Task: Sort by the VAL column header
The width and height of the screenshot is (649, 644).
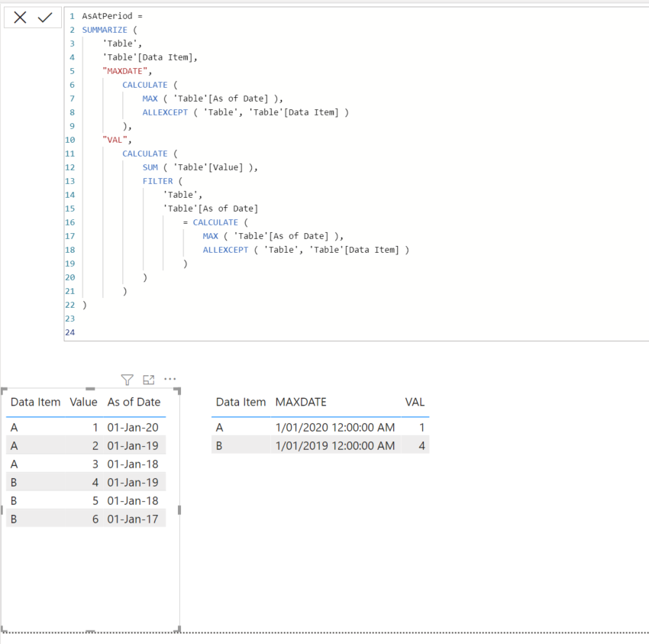Action: [415, 402]
